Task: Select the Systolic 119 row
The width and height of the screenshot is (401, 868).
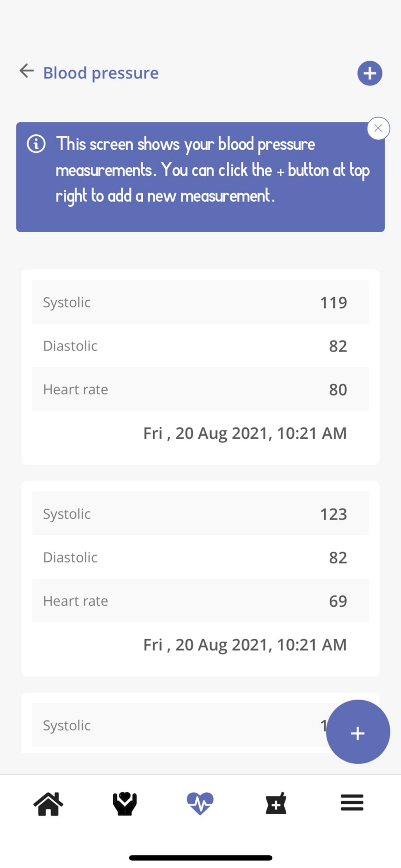Action: [x=200, y=302]
